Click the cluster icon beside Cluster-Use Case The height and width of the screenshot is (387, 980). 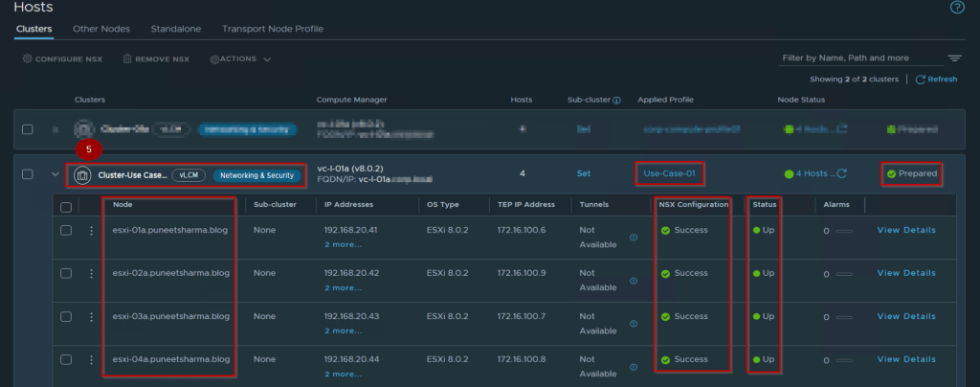click(x=82, y=175)
